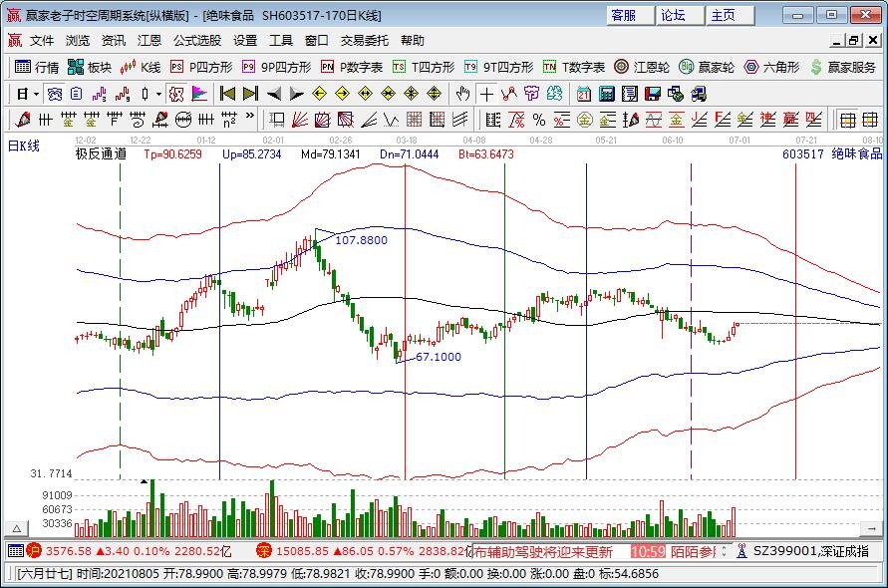888x588 pixels.
Task: Select the hand pan tool
Action: click(x=463, y=94)
